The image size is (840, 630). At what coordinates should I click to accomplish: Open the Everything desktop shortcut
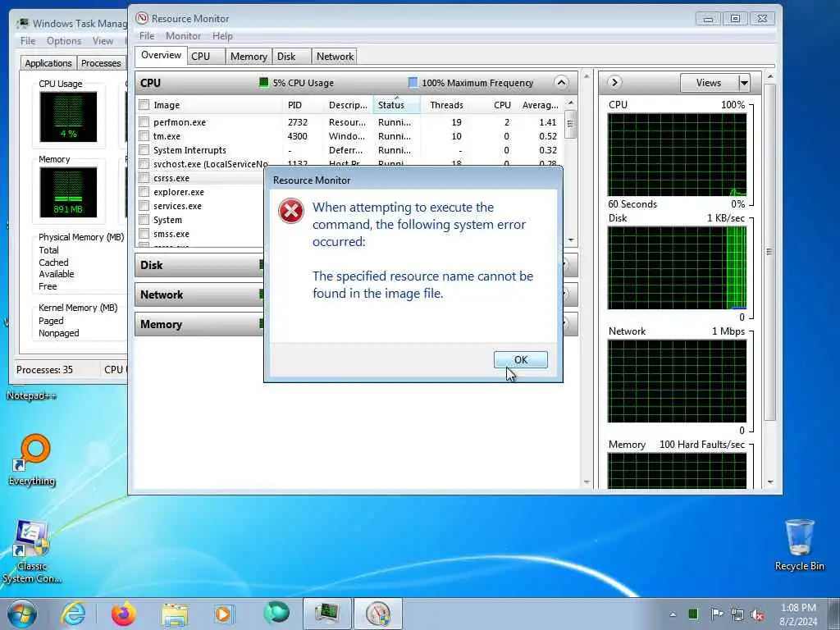click(32, 459)
